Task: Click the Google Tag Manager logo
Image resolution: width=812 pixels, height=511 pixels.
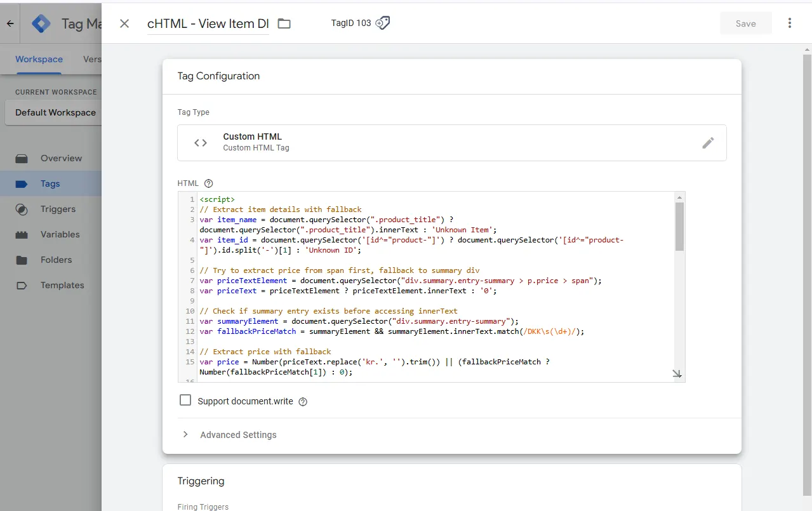Action: [x=41, y=23]
